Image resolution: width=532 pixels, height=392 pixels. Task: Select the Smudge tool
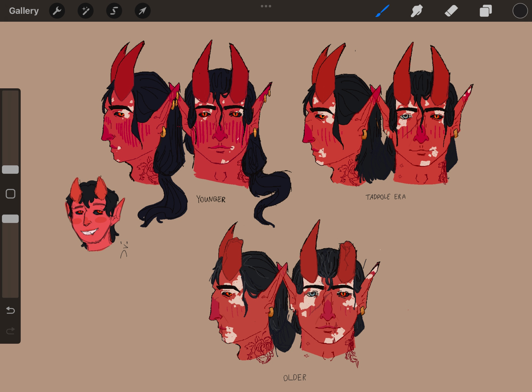(417, 11)
